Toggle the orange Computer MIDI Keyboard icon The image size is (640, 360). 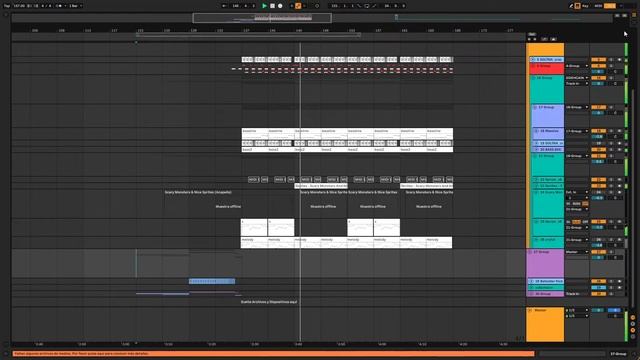578,6
